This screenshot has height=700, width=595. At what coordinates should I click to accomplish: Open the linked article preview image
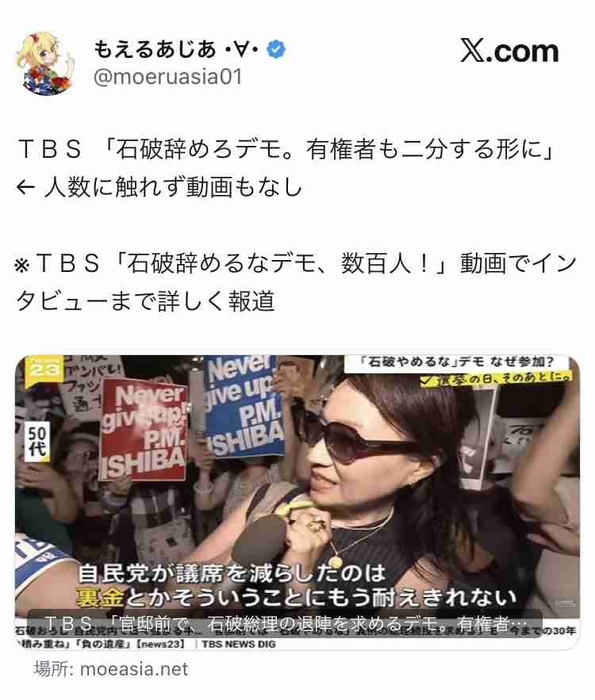[297, 503]
